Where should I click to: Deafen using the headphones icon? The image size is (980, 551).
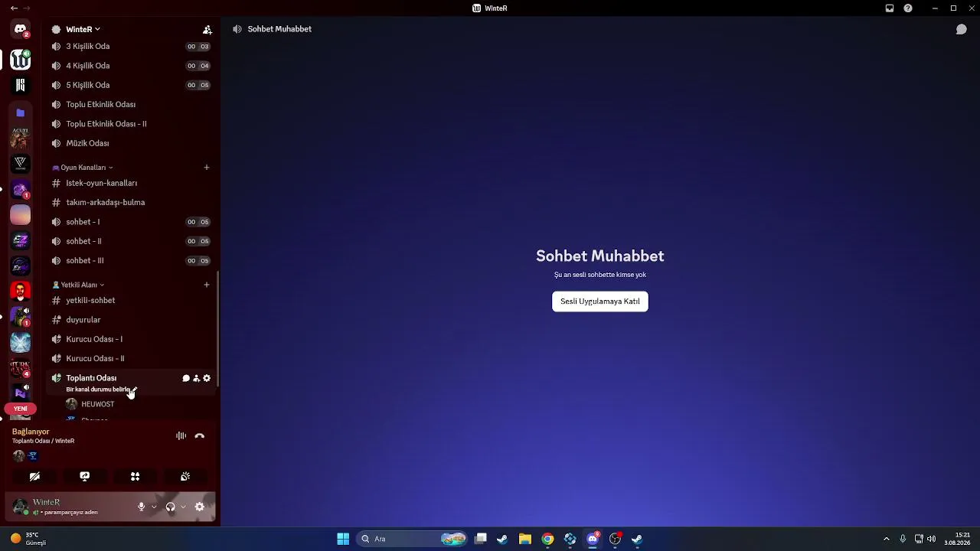(170, 507)
